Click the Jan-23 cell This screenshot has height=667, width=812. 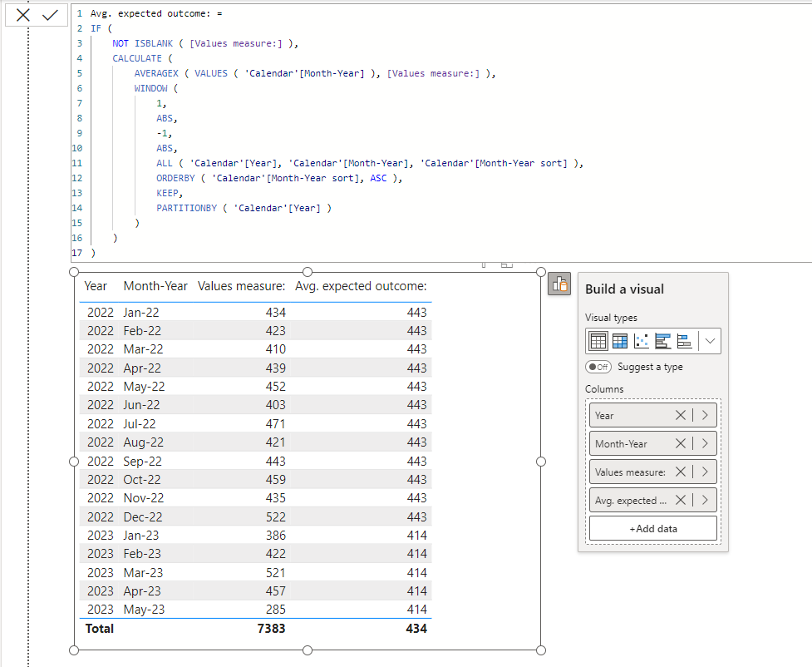140,536
